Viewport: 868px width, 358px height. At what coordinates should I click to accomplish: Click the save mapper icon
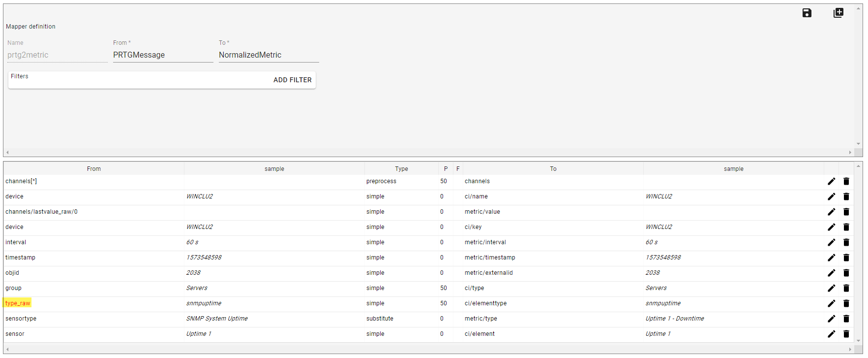807,13
